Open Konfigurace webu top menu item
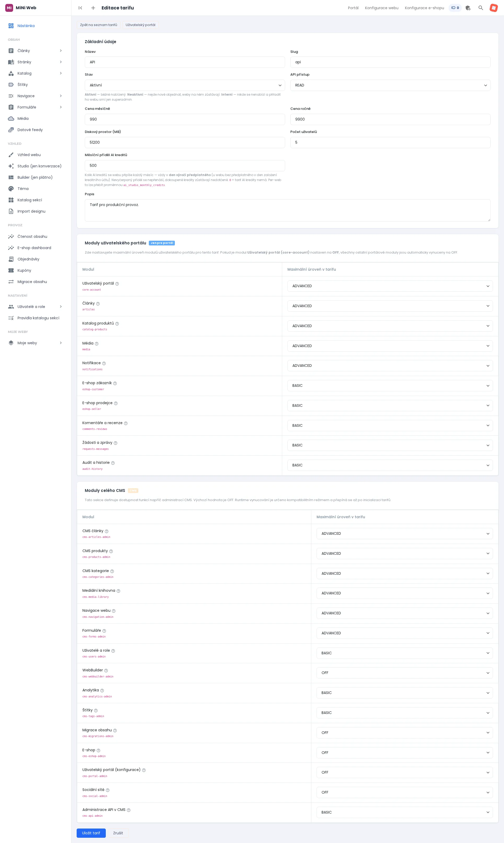 click(381, 8)
